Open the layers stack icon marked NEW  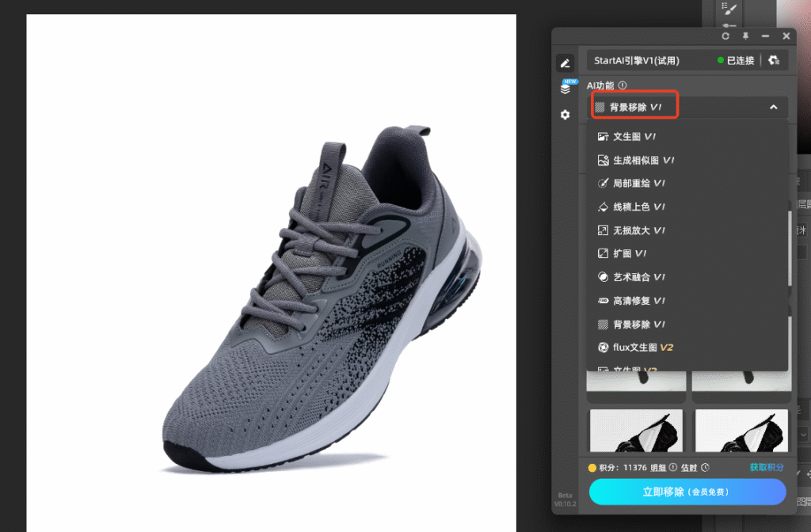(x=565, y=89)
